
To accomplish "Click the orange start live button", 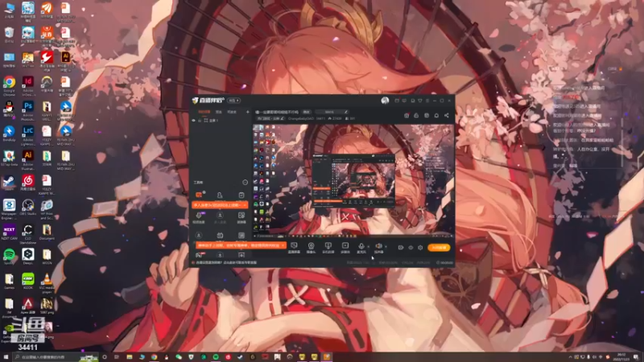I will click(439, 248).
